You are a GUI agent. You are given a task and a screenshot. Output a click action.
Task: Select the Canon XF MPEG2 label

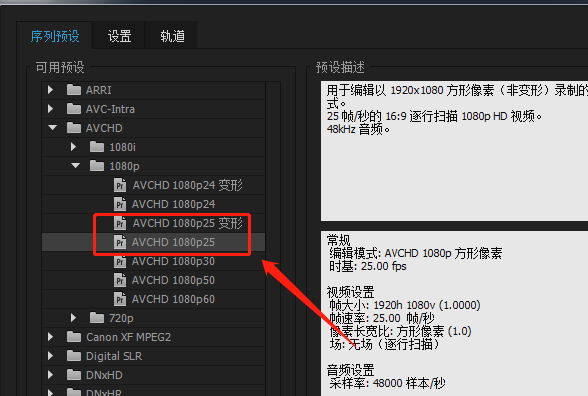(x=129, y=337)
